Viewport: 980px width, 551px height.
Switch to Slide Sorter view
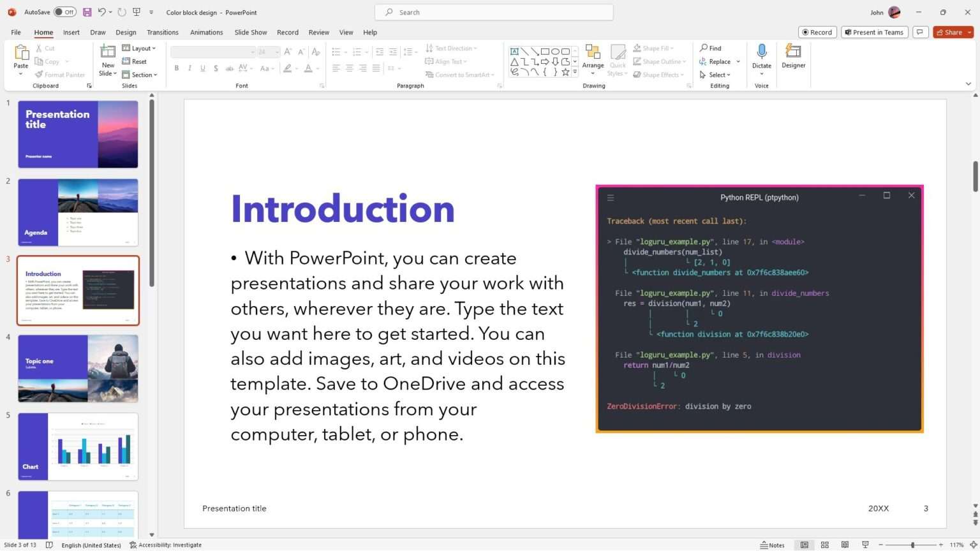824,545
